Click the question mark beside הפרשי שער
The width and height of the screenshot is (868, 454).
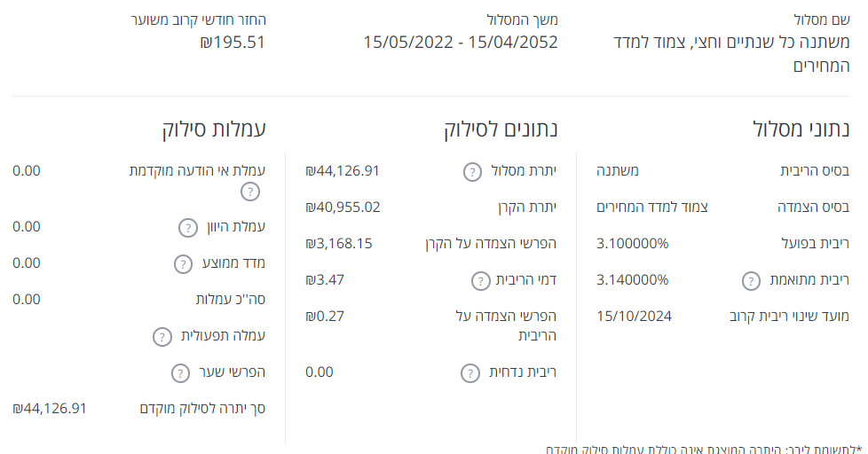coord(180,372)
